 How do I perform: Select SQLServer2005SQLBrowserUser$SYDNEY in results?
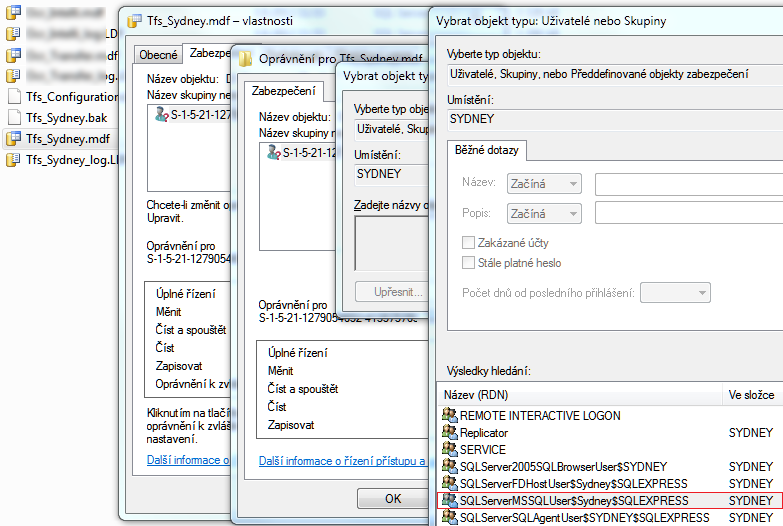[x=610, y=467]
